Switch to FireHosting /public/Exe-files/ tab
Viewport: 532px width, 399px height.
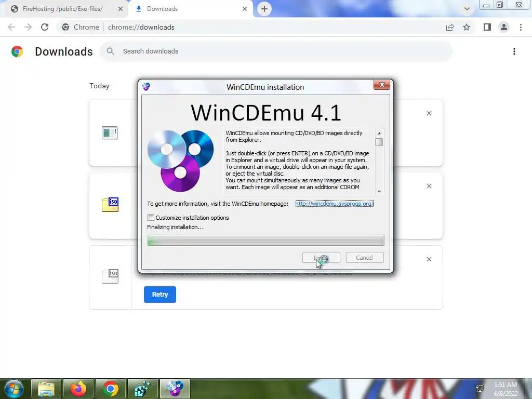(62, 9)
